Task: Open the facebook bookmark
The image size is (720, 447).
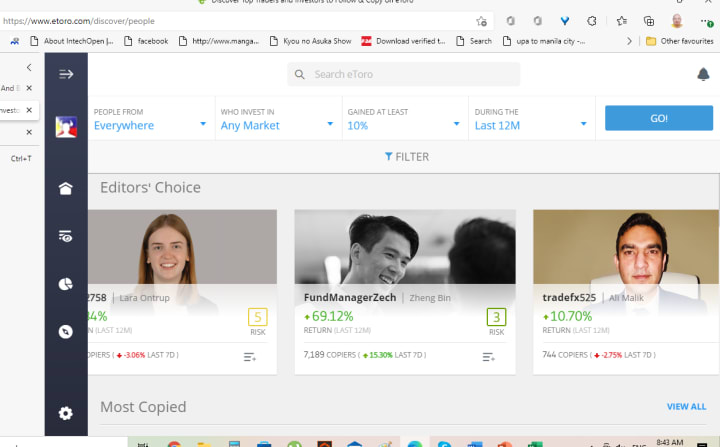Action: pyautogui.click(x=147, y=41)
